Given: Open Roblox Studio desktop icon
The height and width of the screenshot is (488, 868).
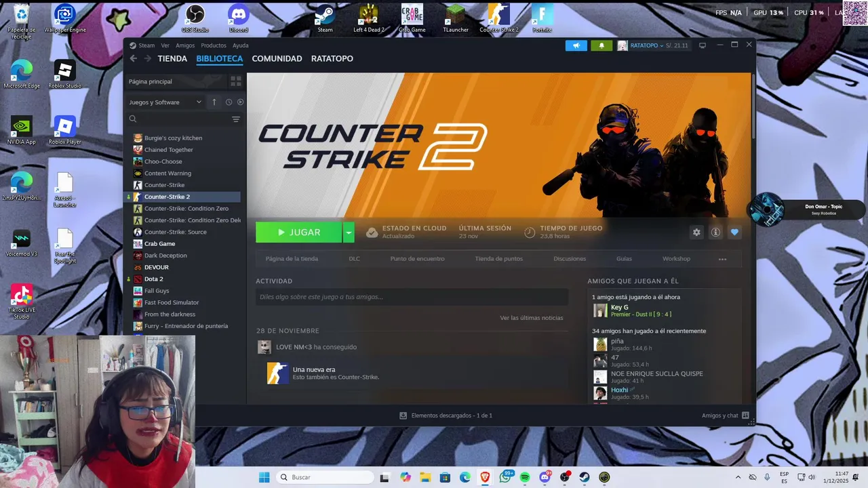Looking at the screenshot, I should click(65, 75).
